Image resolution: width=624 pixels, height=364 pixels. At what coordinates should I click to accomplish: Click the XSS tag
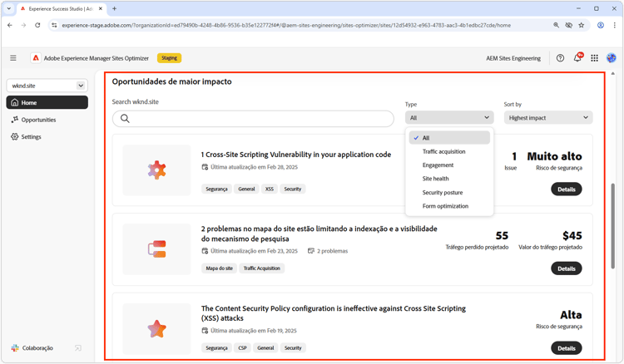[270, 189]
